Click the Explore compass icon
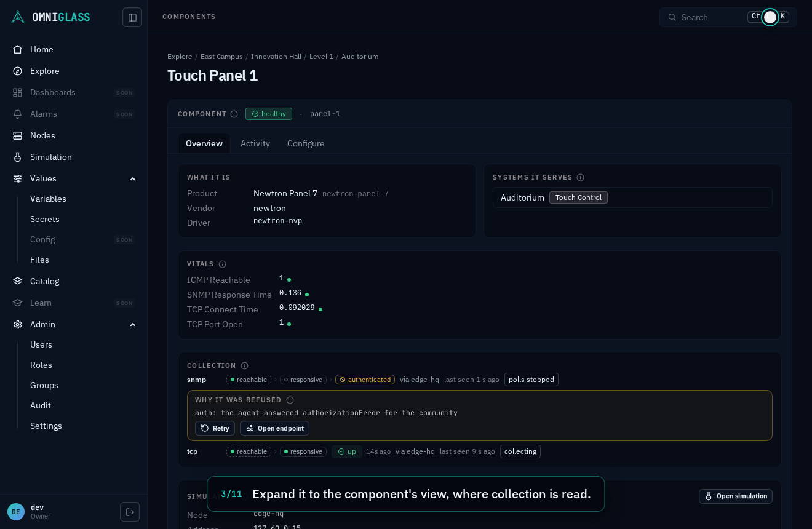812x529 pixels. click(18, 71)
